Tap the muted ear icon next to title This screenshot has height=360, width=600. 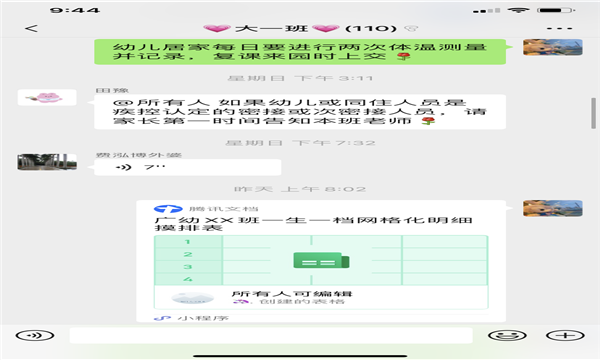(x=412, y=28)
